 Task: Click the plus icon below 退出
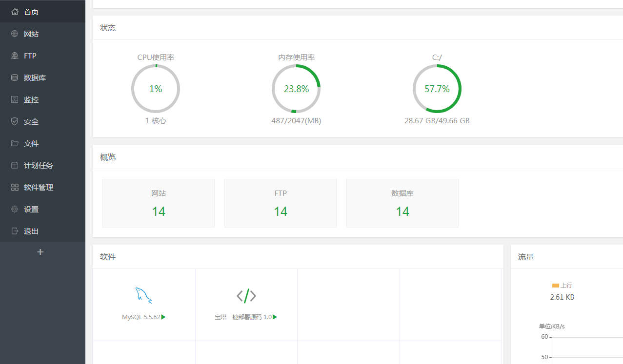point(40,252)
